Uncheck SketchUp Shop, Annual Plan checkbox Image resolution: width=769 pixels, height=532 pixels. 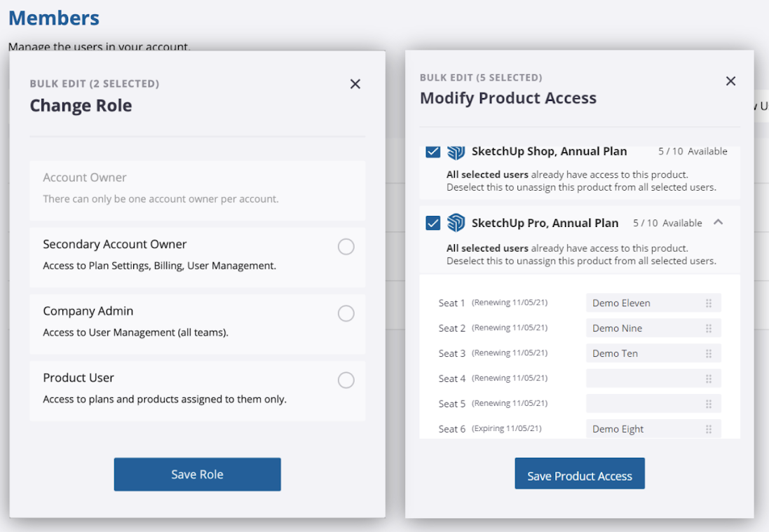[433, 151]
